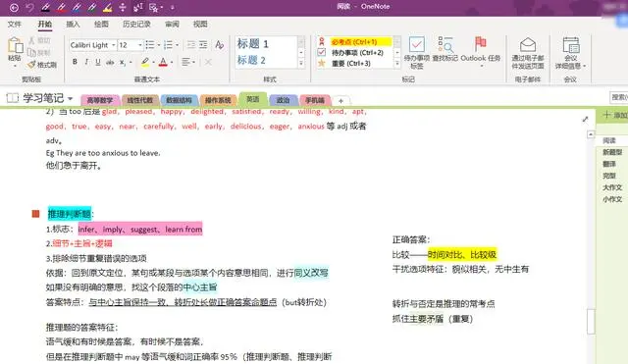This screenshot has height=364, width=628.
Task: Open the 数据结构 section tab
Action: tap(179, 100)
